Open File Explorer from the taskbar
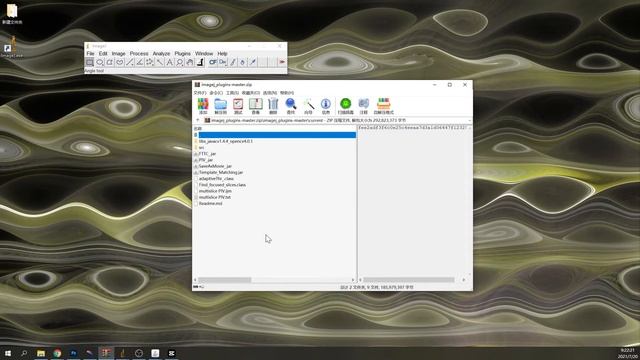This screenshot has height=360, width=640. [41, 353]
